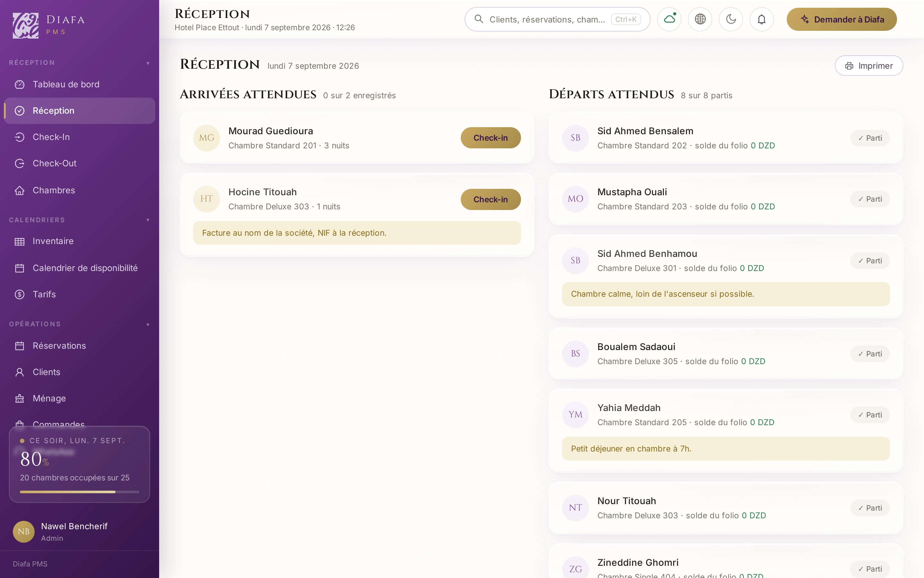Click the Check-In arrow icon in sidebar
The width and height of the screenshot is (924, 578).
(x=20, y=137)
